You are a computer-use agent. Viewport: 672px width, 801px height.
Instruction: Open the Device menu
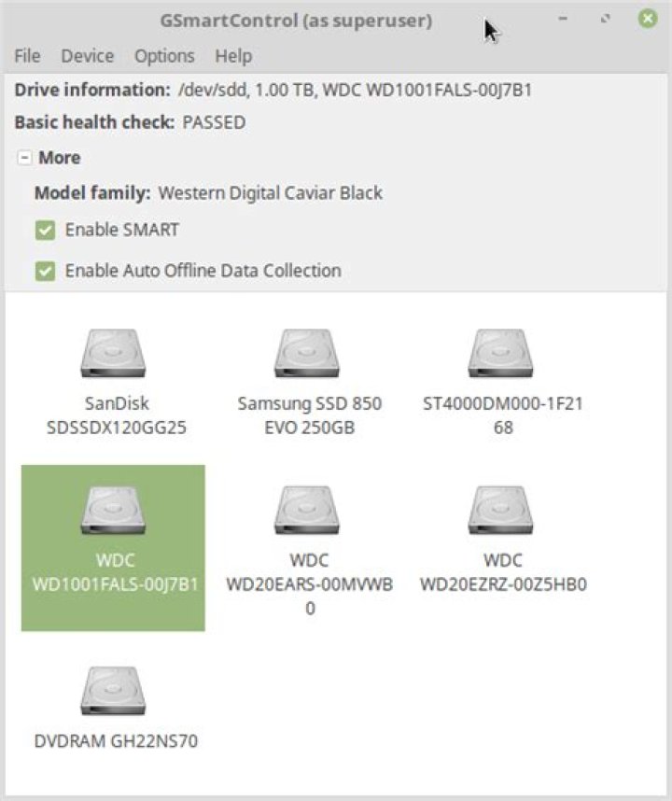pos(88,56)
